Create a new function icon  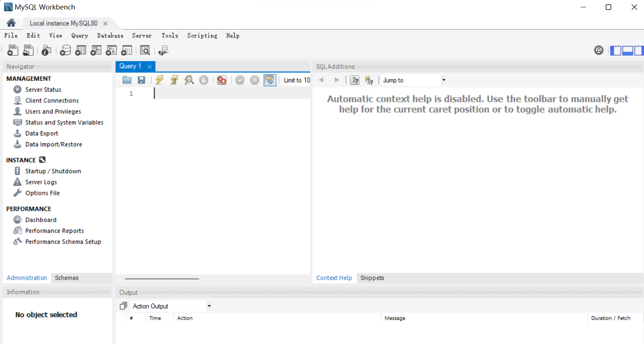tap(126, 50)
